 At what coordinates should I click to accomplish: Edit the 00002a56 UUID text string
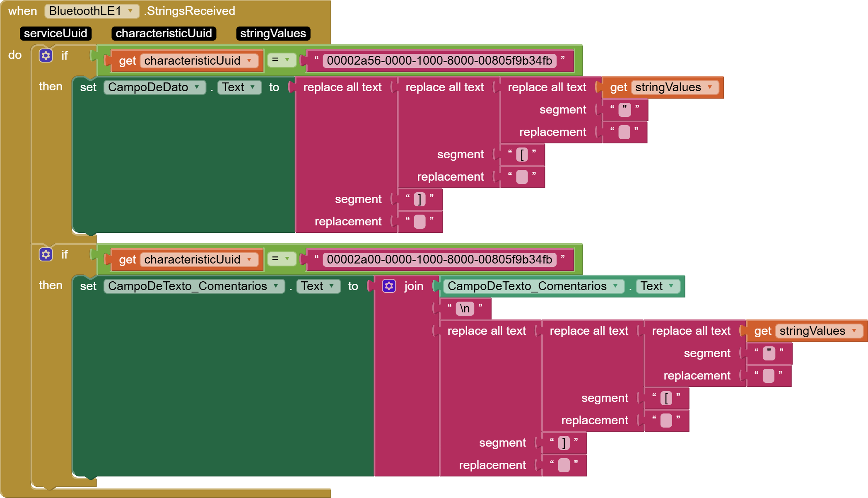point(439,61)
